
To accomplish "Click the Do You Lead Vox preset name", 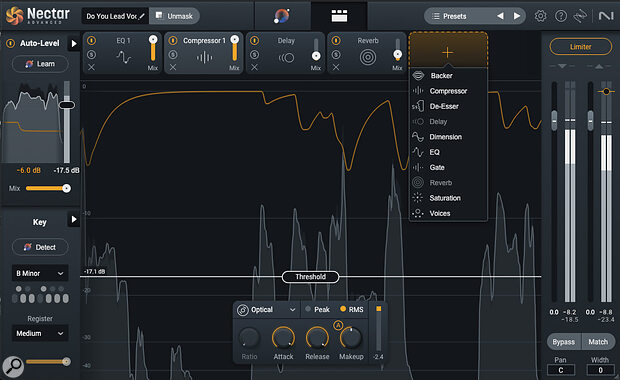I will (x=111, y=16).
